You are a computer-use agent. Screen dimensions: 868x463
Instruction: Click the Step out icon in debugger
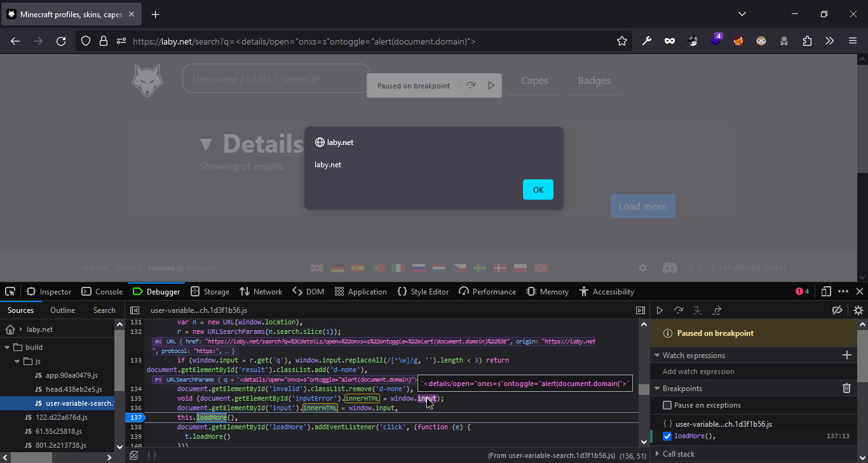pos(717,310)
